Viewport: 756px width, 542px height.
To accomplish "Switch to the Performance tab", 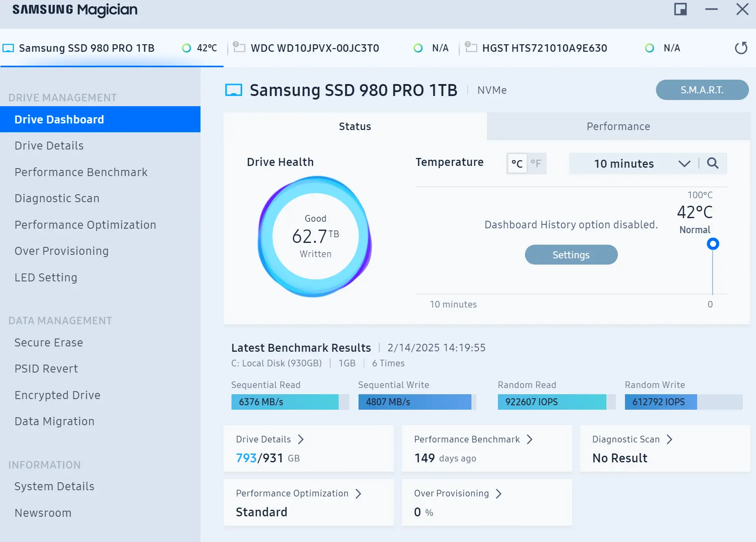I will pyautogui.click(x=618, y=127).
